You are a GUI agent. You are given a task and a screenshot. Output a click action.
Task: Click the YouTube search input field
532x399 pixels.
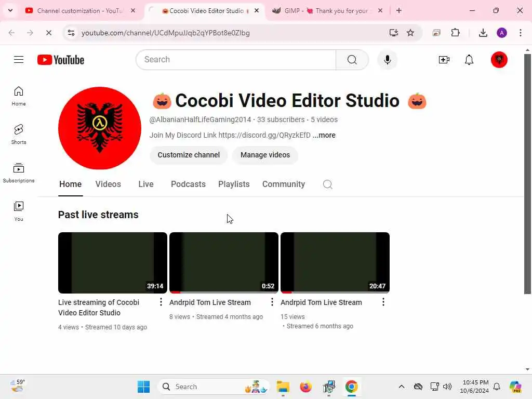(x=236, y=60)
